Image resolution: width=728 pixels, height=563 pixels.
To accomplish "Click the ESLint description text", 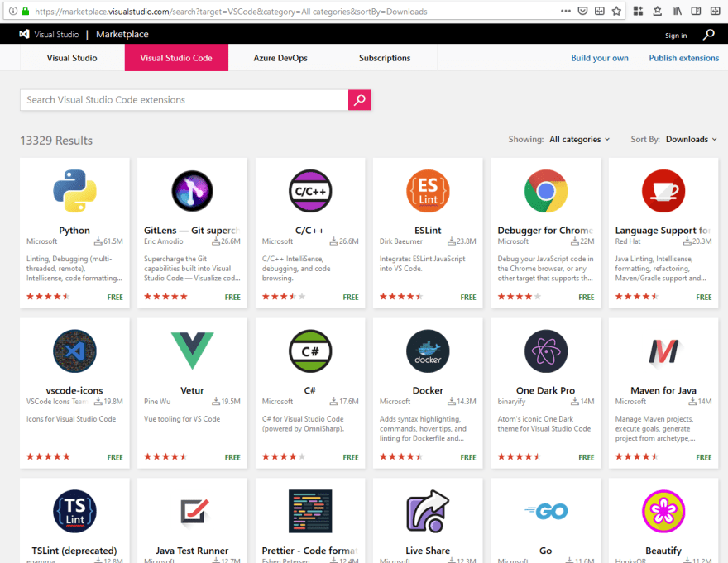I will [x=422, y=264].
